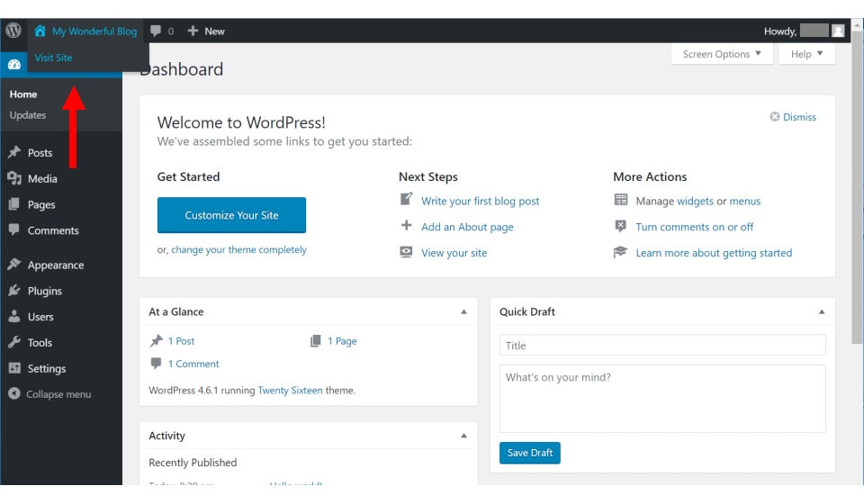Open the Screen Options dropdown
The image size is (864, 504).
[722, 54]
